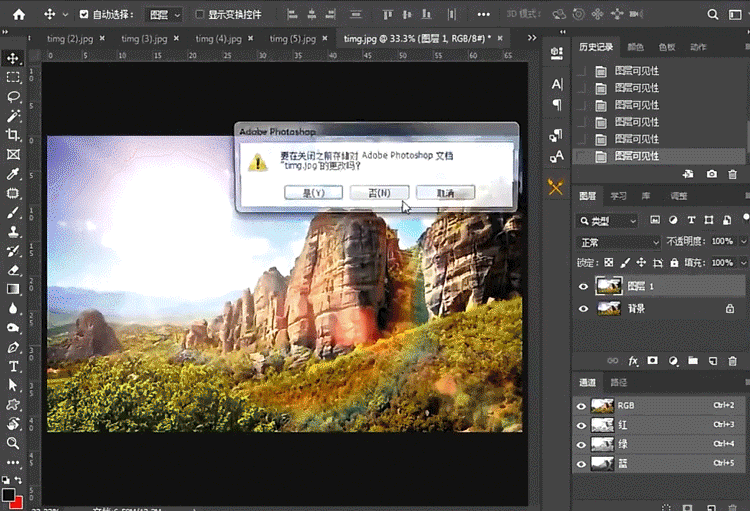Image resolution: width=750 pixels, height=511 pixels.
Task: Select the Eraser tool
Action: click(x=13, y=270)
